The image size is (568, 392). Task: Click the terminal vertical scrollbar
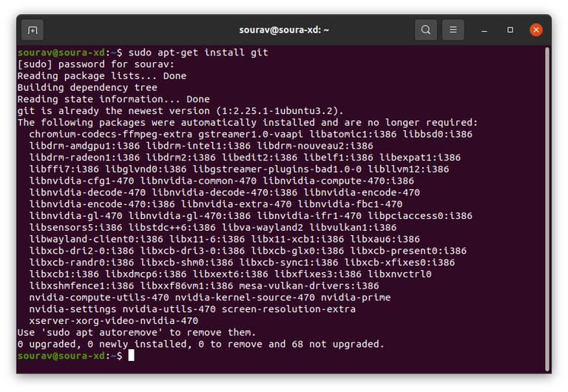[x=547, y=207]
